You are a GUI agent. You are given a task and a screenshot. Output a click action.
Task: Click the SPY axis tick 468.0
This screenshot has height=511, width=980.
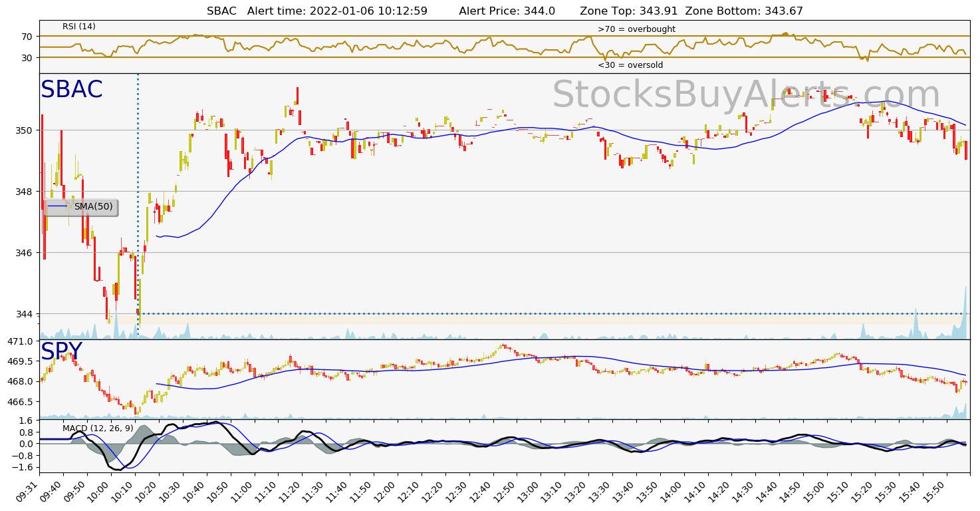(21, 381)
